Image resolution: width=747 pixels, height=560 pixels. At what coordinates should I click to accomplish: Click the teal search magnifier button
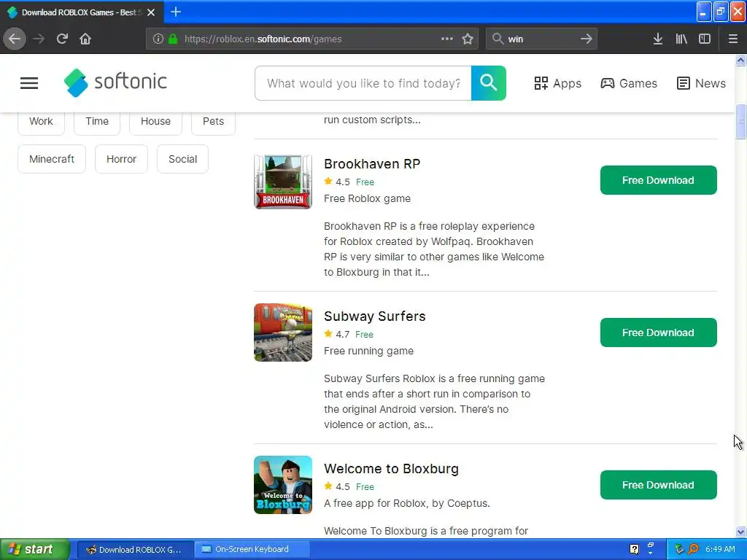coord(488,83)
